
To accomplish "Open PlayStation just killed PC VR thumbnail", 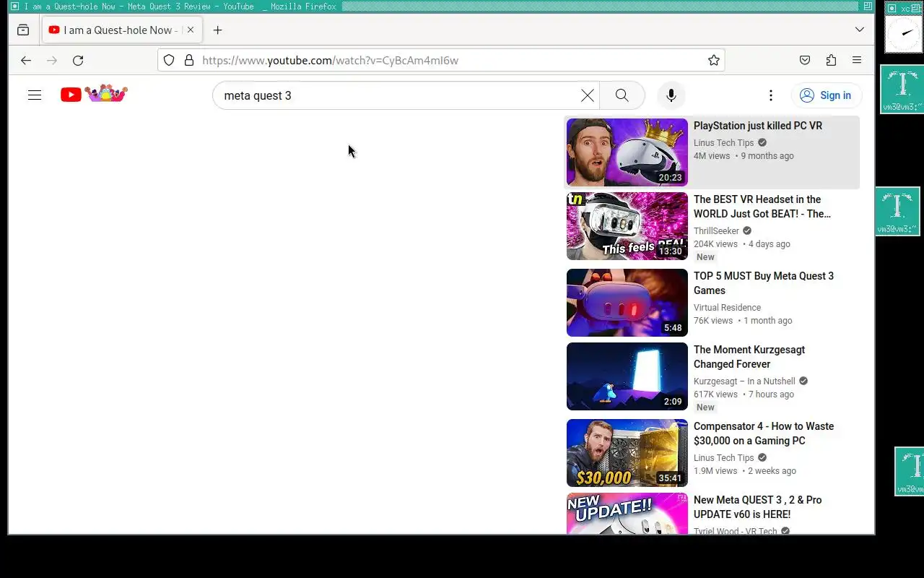I will point(627,152).
